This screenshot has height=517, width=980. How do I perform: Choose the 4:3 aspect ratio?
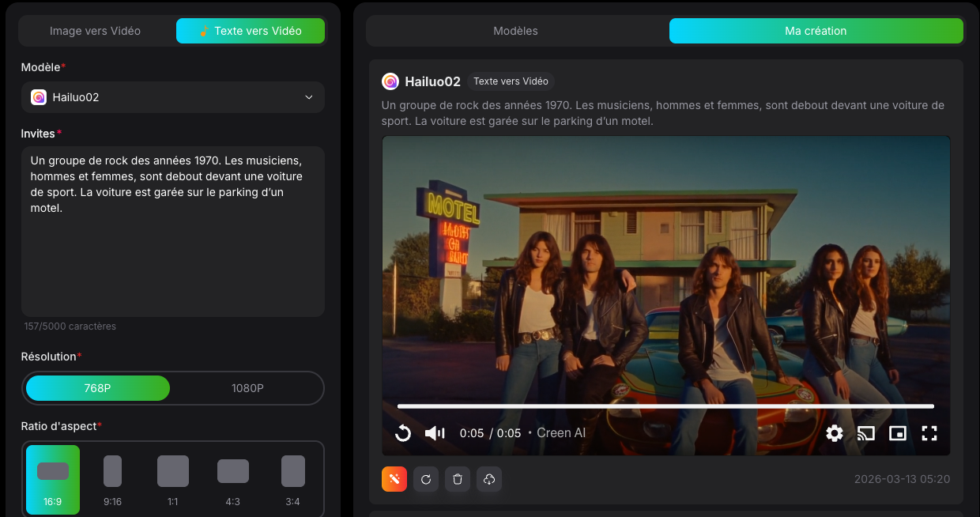click(233, 479)
